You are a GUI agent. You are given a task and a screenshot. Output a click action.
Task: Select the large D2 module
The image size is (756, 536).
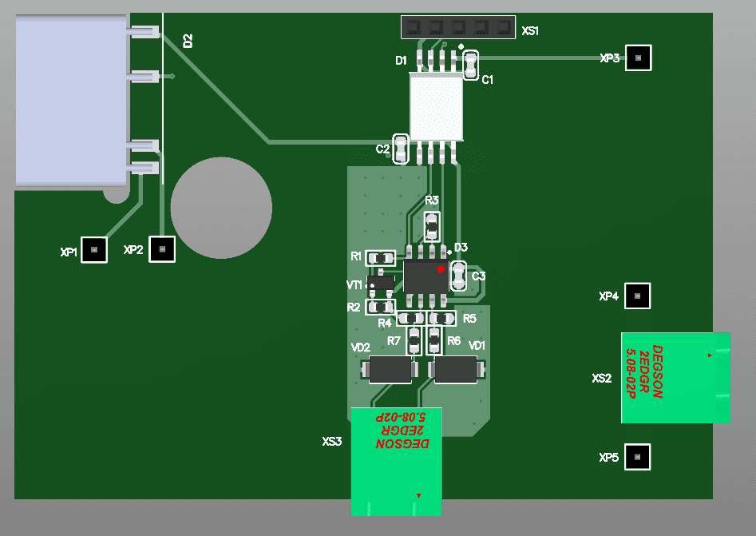71,100
